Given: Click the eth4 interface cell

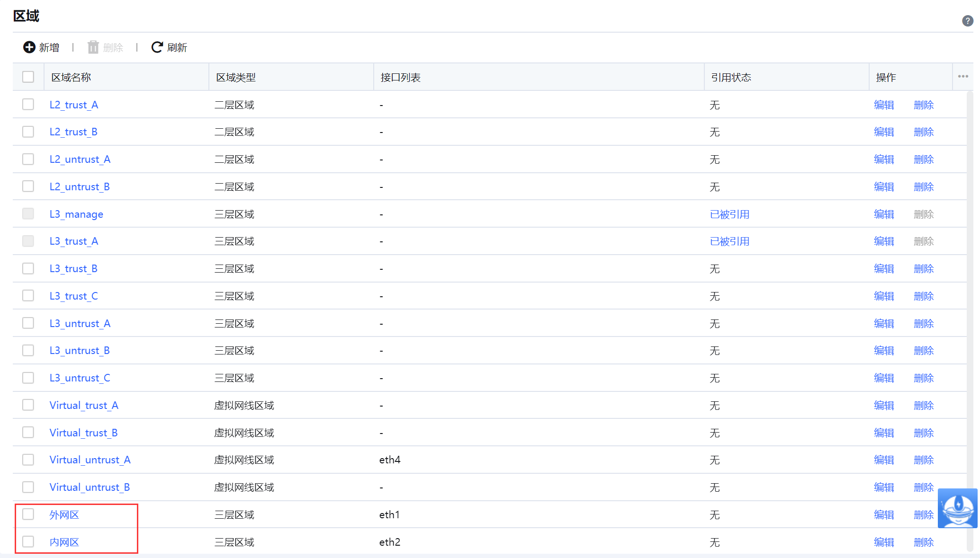Looking at the screenshot, I should click(x=390, y=460).
